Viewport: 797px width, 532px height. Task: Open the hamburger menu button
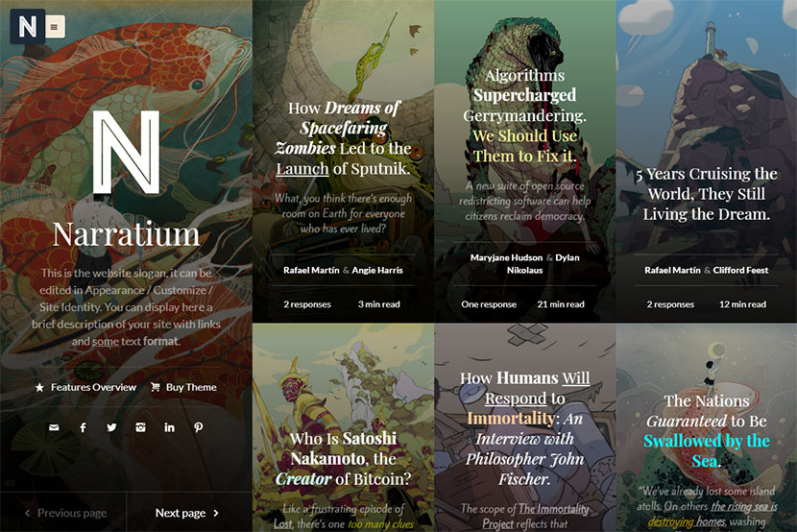pyautogui.click(x=55, y=27)
